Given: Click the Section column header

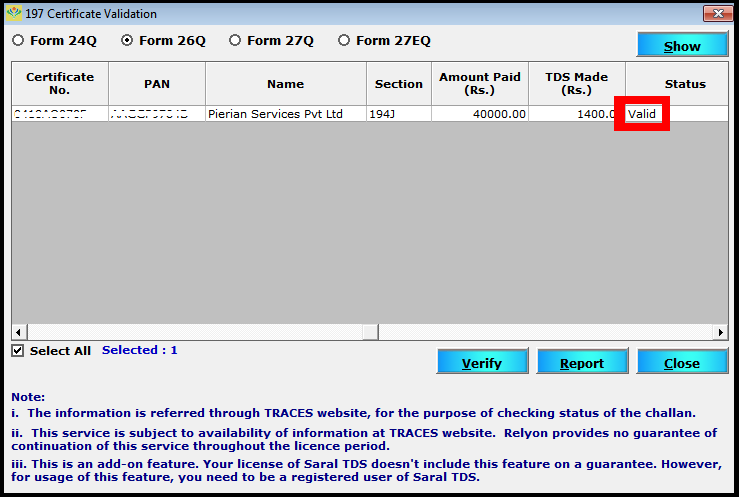Looking at the screenshot, I should tap(399, 83).
